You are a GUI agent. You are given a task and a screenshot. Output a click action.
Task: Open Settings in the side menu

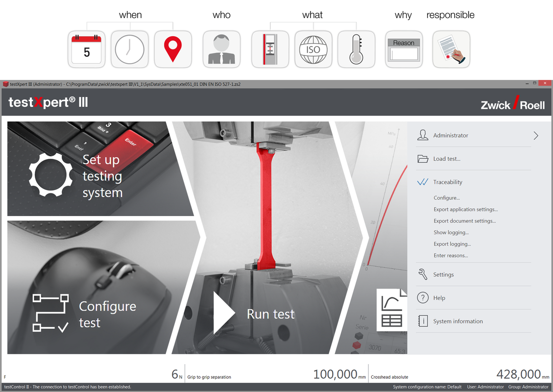[x=443, y=275]
